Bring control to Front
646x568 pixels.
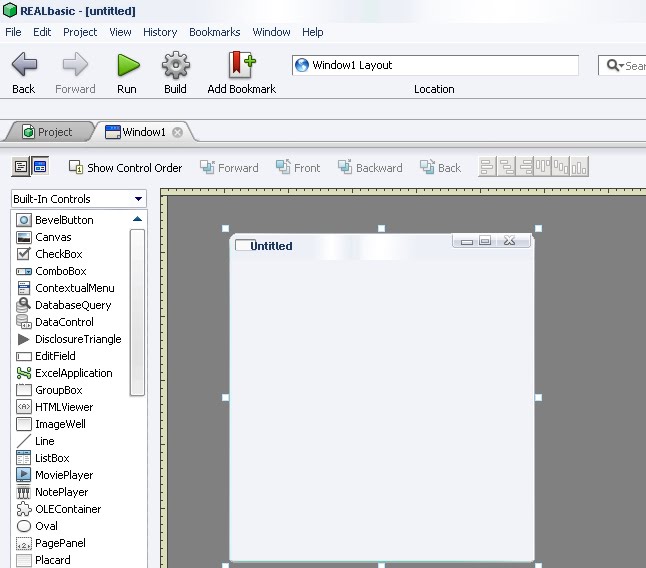tap(297, 168)
